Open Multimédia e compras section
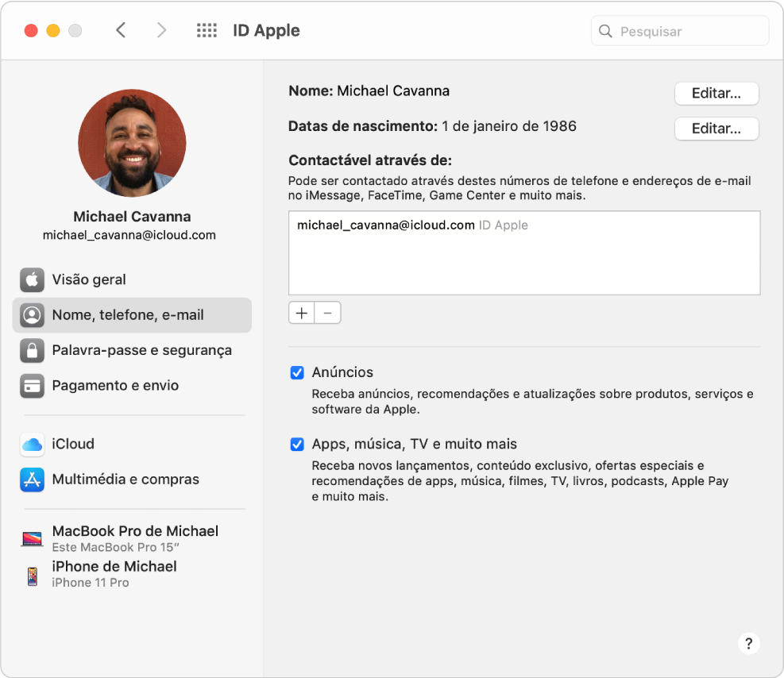This screenshot has height=678, width=784. [132, 480]
